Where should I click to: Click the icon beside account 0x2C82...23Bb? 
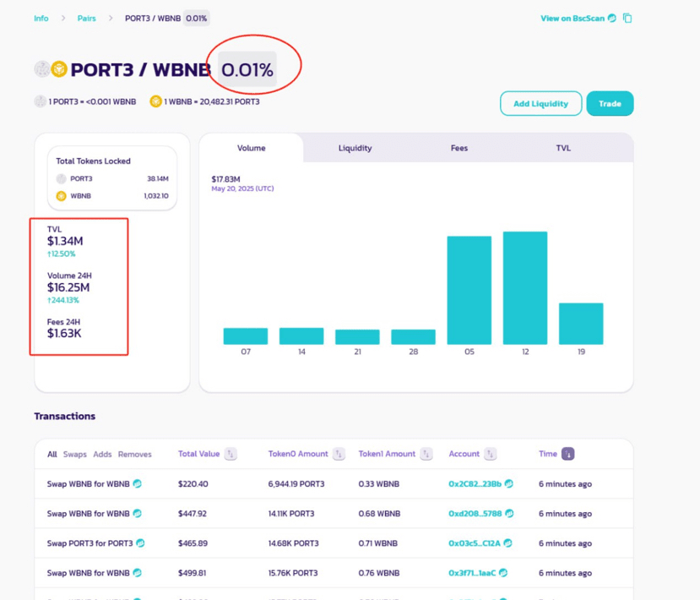tap(509, 484)
